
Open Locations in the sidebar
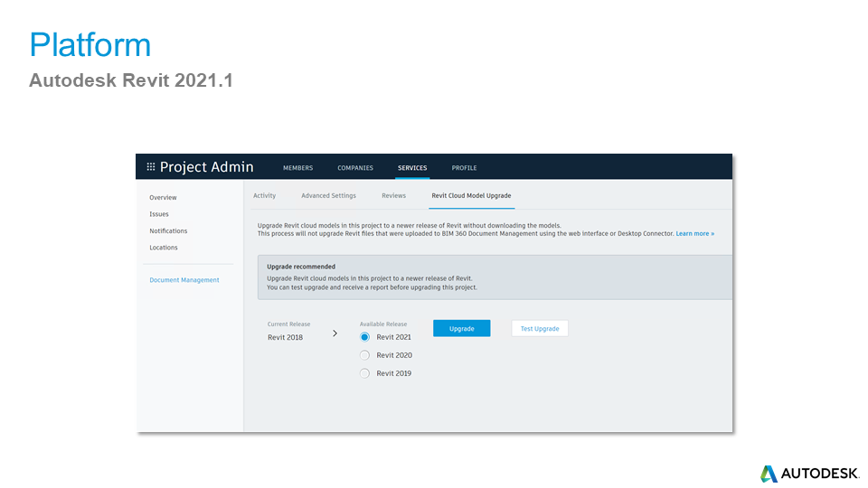(164, 248)
